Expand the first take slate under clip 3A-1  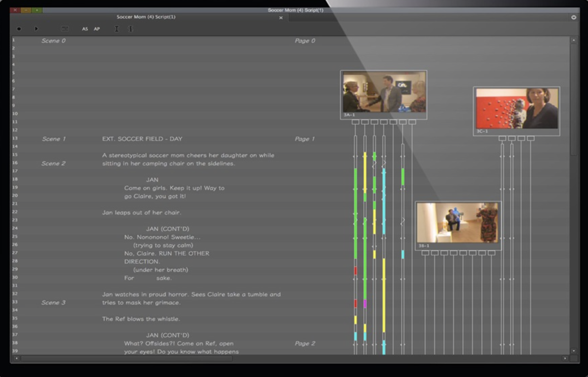[x=355, y=122]
